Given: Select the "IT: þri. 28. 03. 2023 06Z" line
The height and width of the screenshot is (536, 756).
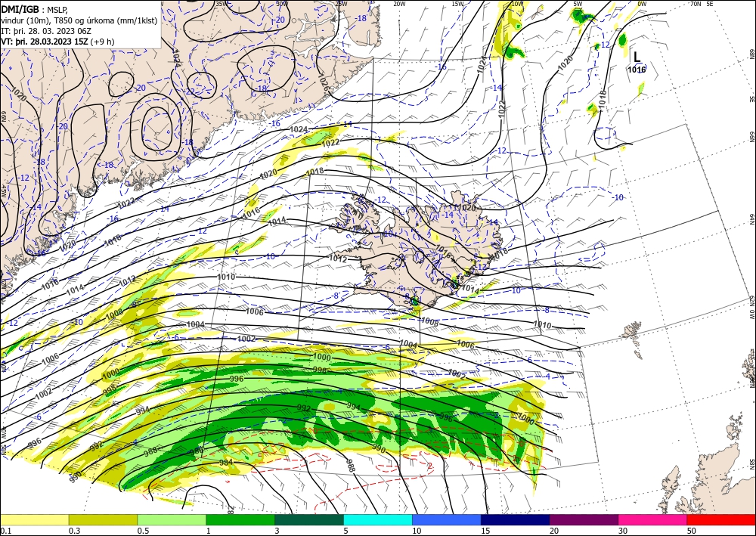Looking at the screenshot, I should coord(46,30).
